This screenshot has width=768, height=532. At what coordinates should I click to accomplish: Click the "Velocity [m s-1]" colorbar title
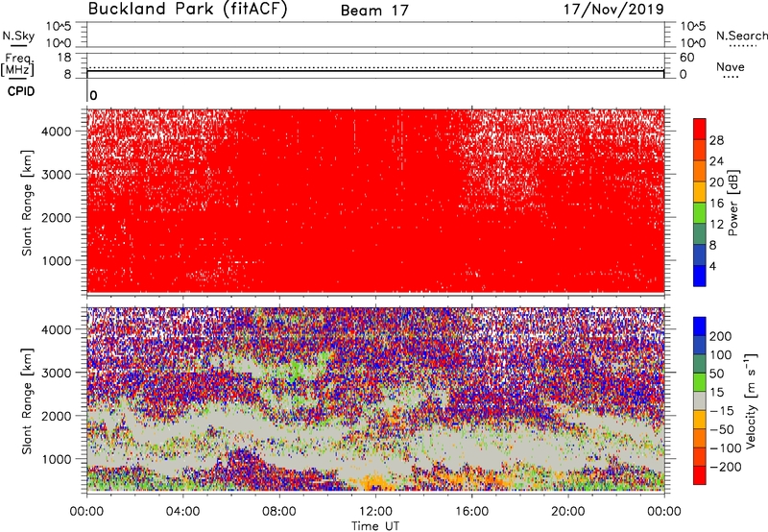pos(751,400)
